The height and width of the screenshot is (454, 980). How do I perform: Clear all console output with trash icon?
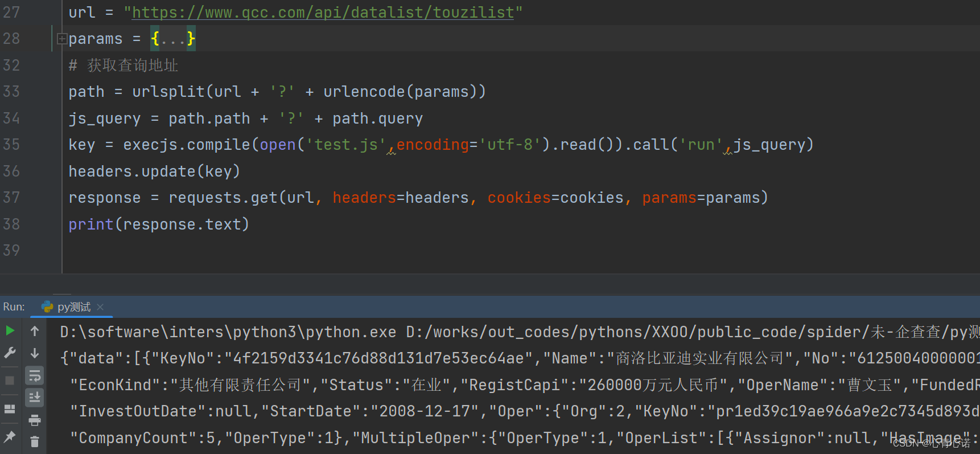pyautogui.click(x=35, y=442)
